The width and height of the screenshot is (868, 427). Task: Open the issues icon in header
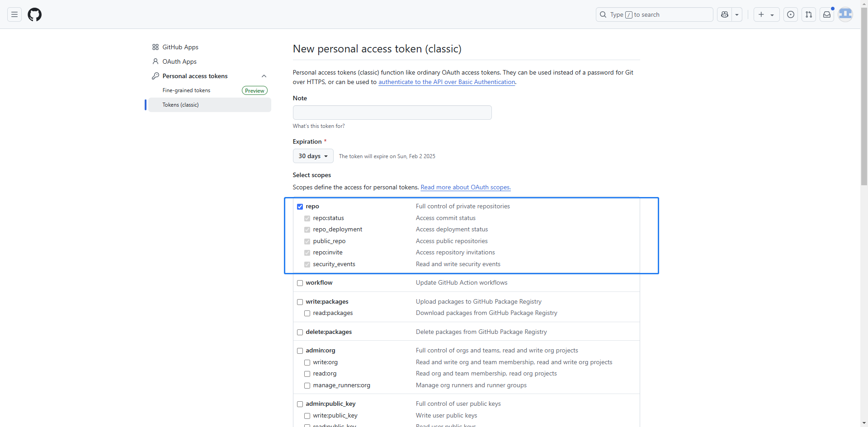(791, 14)
